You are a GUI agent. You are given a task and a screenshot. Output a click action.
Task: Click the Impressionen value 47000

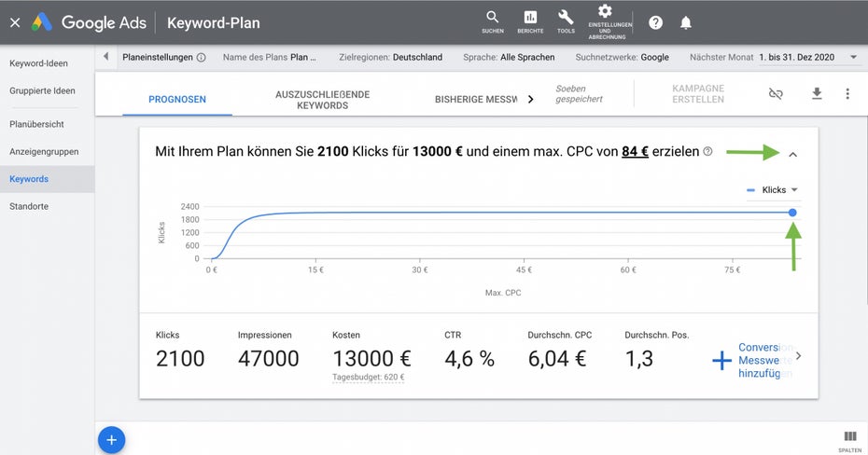click(269, 359)
